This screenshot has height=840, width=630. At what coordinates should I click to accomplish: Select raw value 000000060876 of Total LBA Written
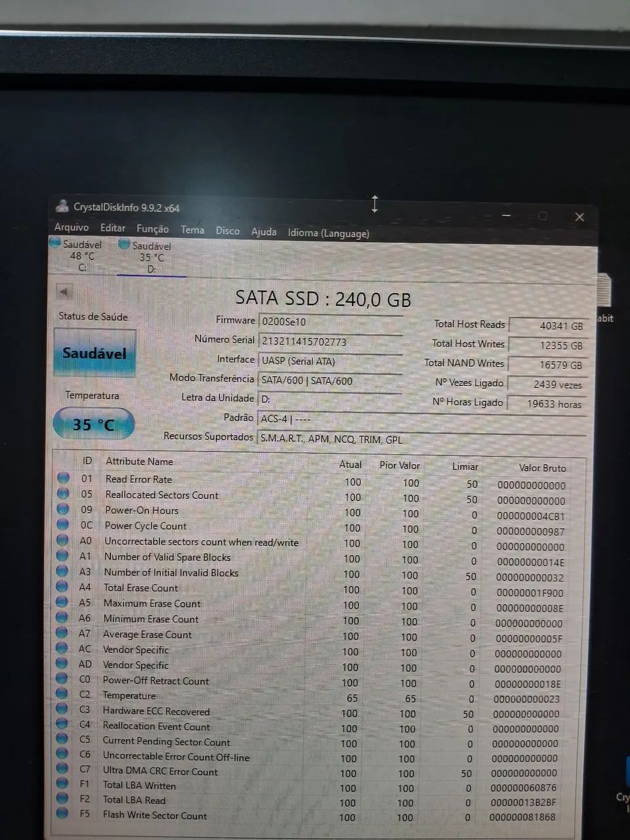[x=524, y=787]
